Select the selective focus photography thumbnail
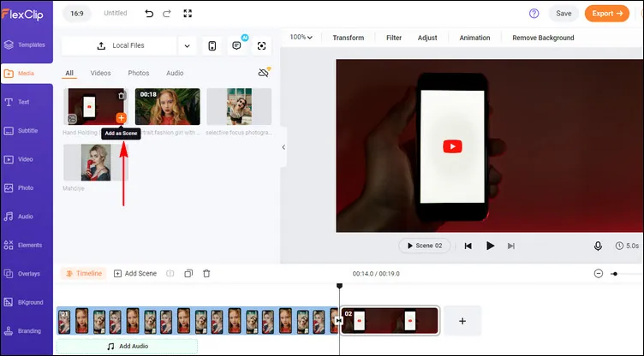This screenshot has width=644, height=356. [239, 106]
